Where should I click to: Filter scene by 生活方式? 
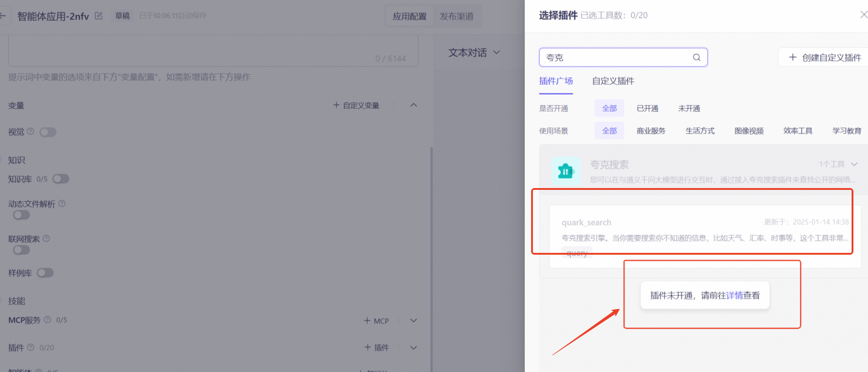coord(700,131)
